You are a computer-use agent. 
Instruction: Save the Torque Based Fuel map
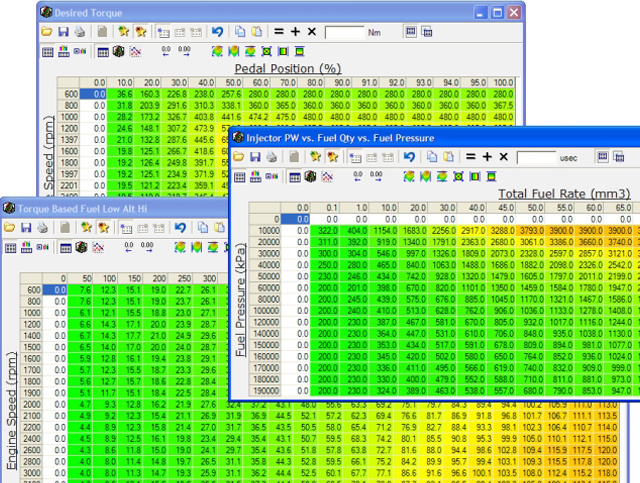(x=26, y=227)
